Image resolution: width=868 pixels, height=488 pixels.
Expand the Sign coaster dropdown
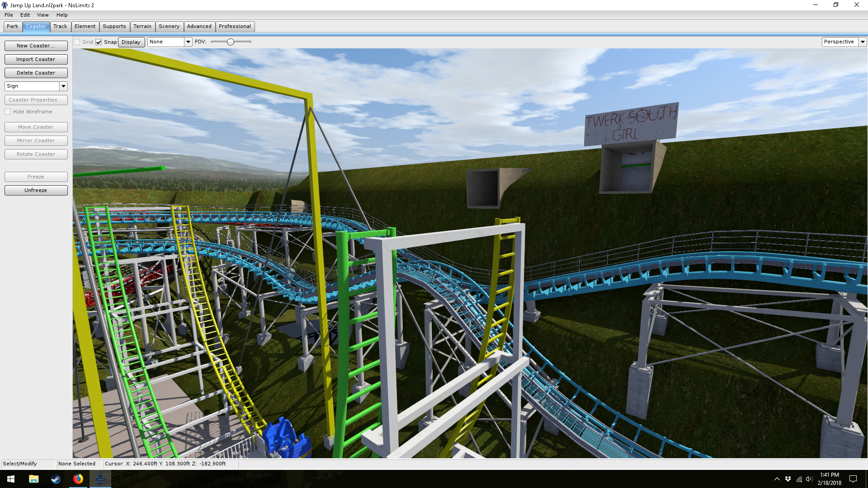(63, 86)
